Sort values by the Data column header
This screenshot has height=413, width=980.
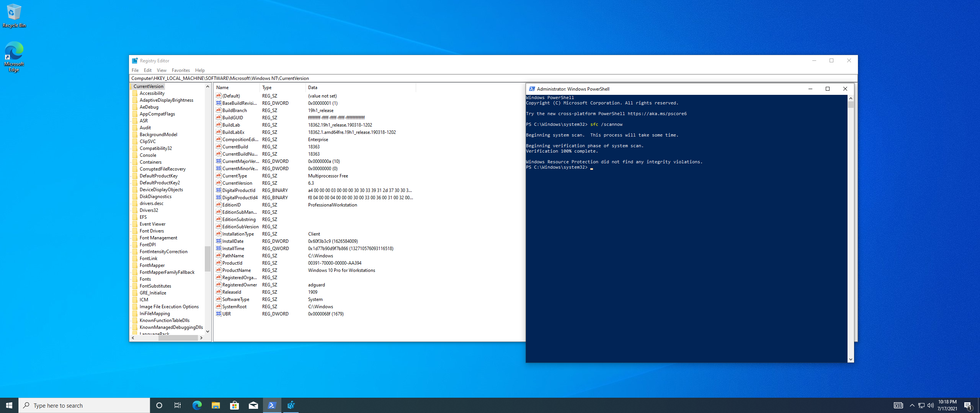361,88
